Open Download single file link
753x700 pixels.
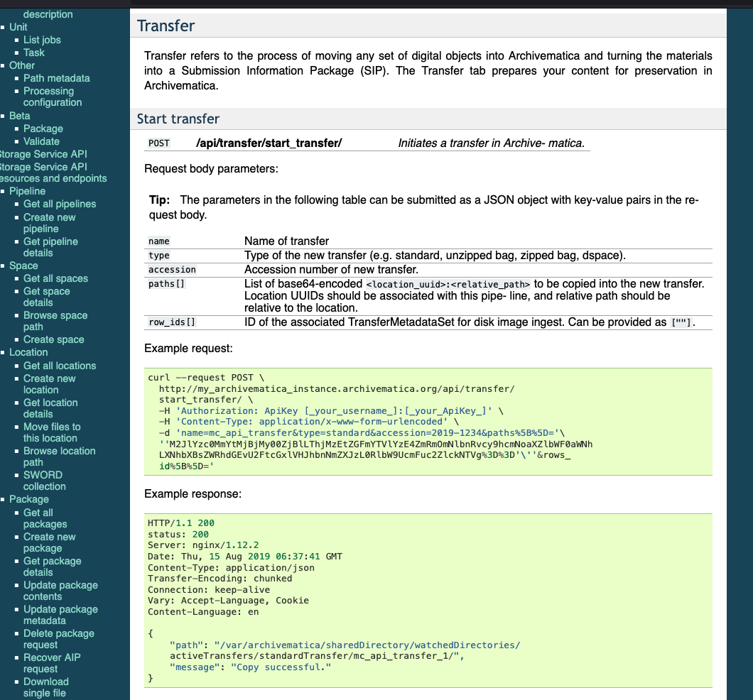tap(46, 687)
